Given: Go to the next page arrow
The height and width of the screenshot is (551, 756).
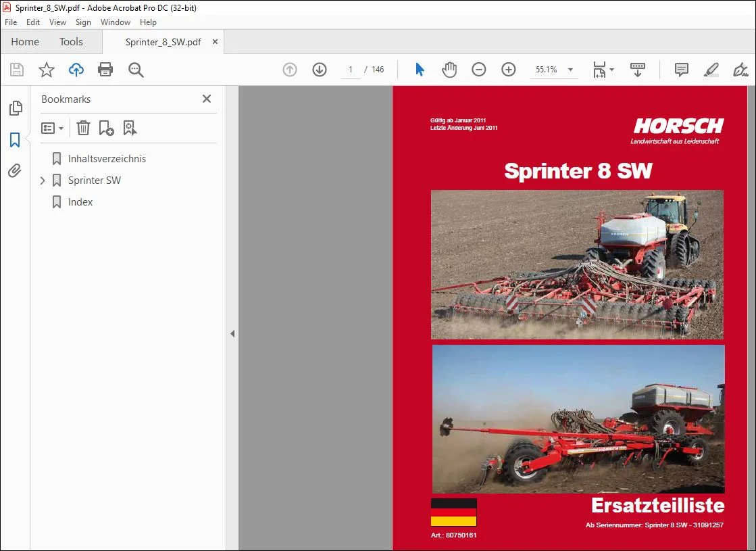Looking at the screenshot, I should [x=320, y=70].
